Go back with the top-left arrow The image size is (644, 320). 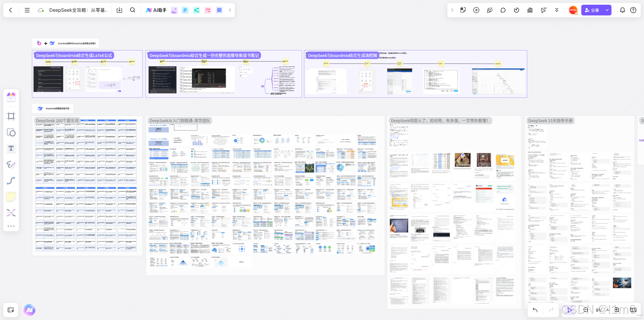(x=11, y=10)
